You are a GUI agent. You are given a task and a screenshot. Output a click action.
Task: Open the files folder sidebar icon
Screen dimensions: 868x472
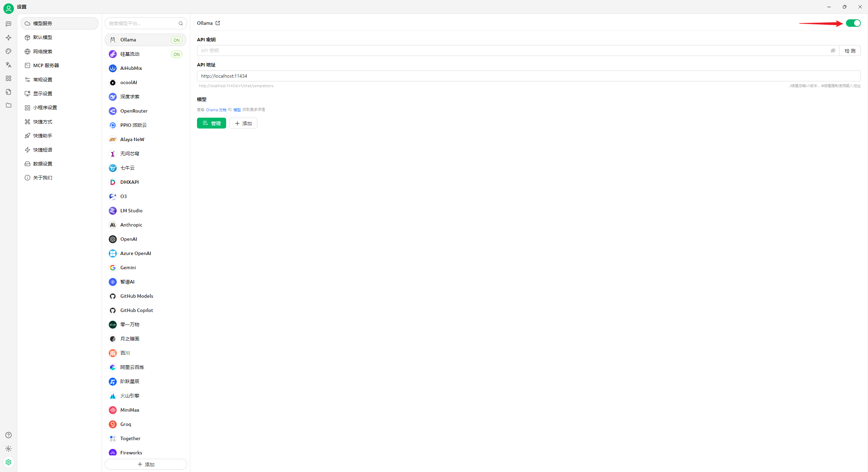[x=8, y=105]
